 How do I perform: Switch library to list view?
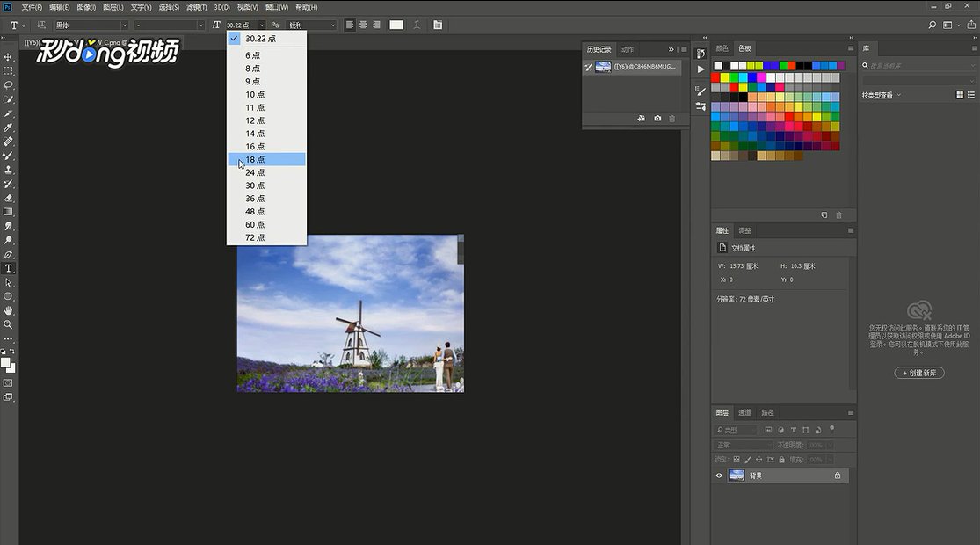pos(970,95)
